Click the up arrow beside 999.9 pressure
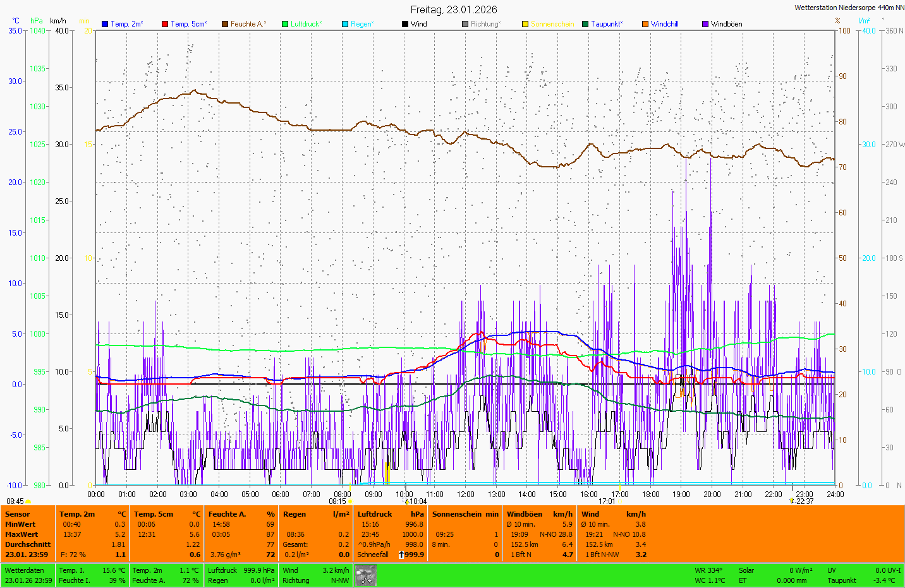 [x=401, y=555]
